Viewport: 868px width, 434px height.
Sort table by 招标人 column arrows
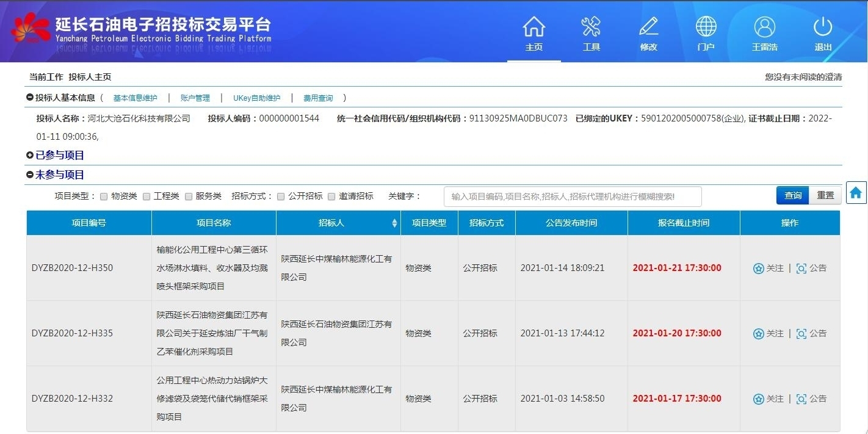point(394,223)
